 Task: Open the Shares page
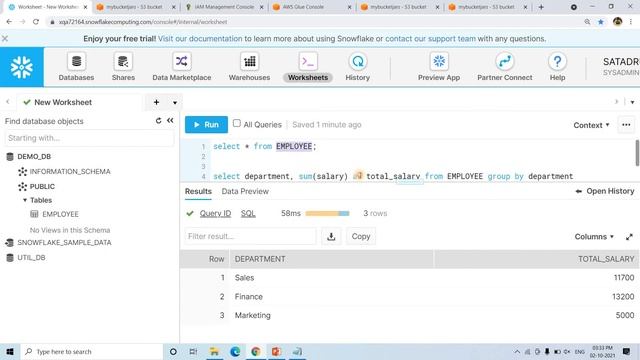pos(123,67)
